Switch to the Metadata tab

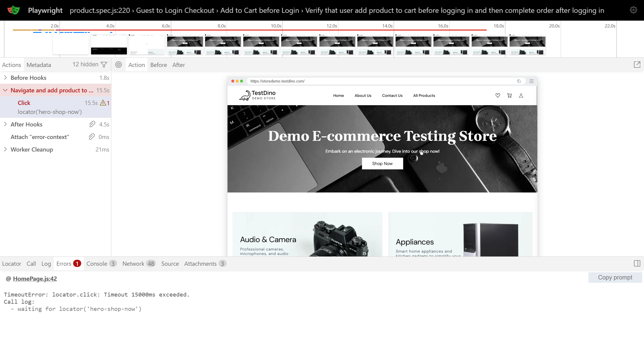(x=39, y=65)
